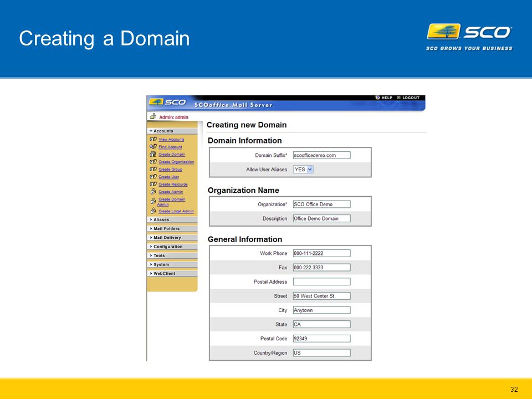
Task: Click the Create Domain Admin lock icon
Action: click(154, 201)
